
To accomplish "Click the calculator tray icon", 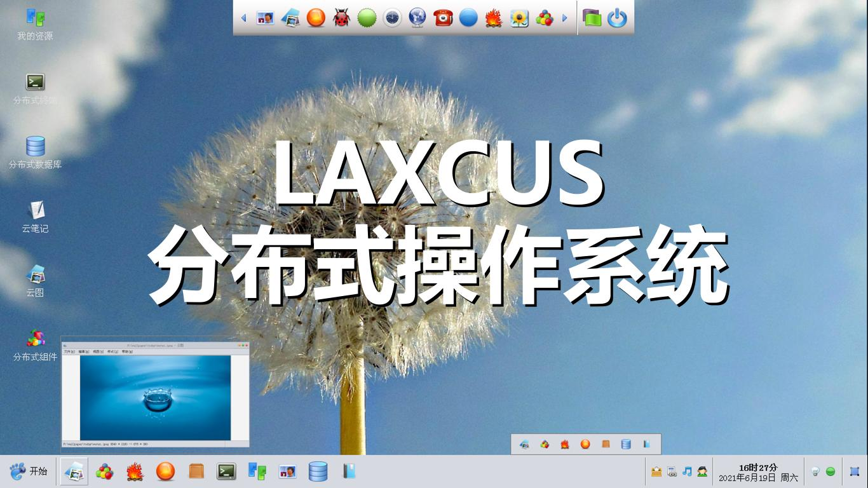I will click(x=672, y=471).
